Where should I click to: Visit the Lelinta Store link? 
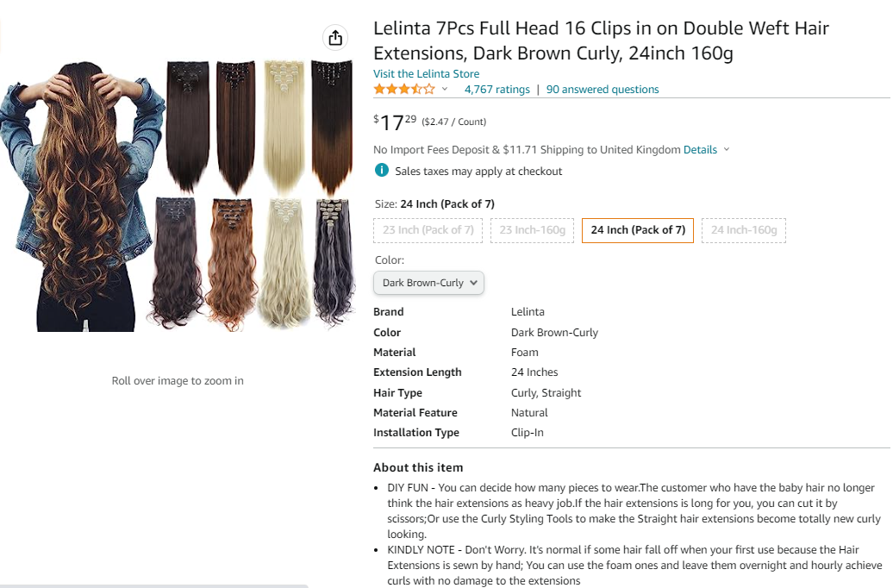click(x=426, y=74)
